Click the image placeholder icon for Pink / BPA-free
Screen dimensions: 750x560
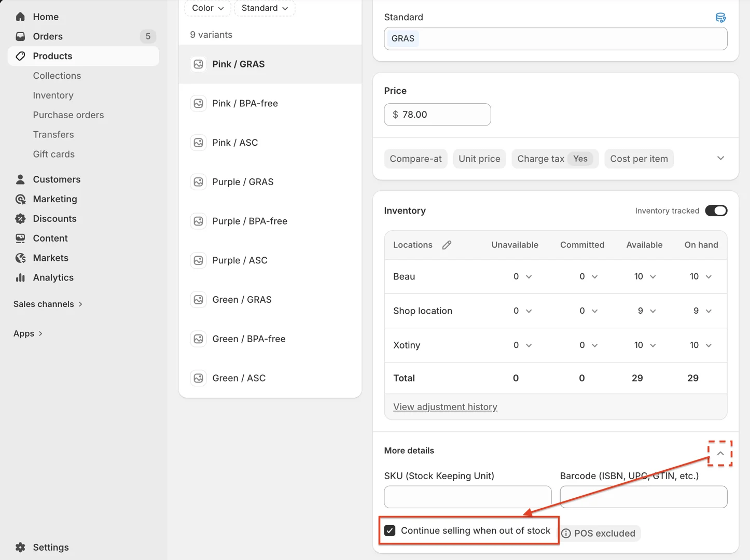[198, 104]
